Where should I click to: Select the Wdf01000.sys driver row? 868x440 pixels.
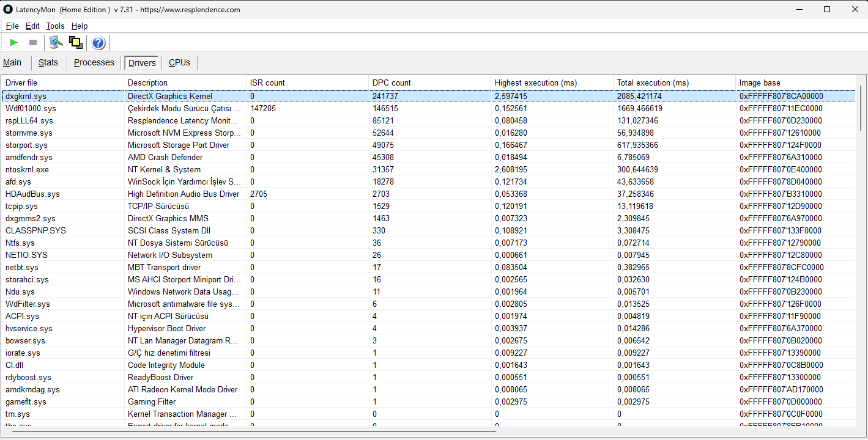click(428, 108)
